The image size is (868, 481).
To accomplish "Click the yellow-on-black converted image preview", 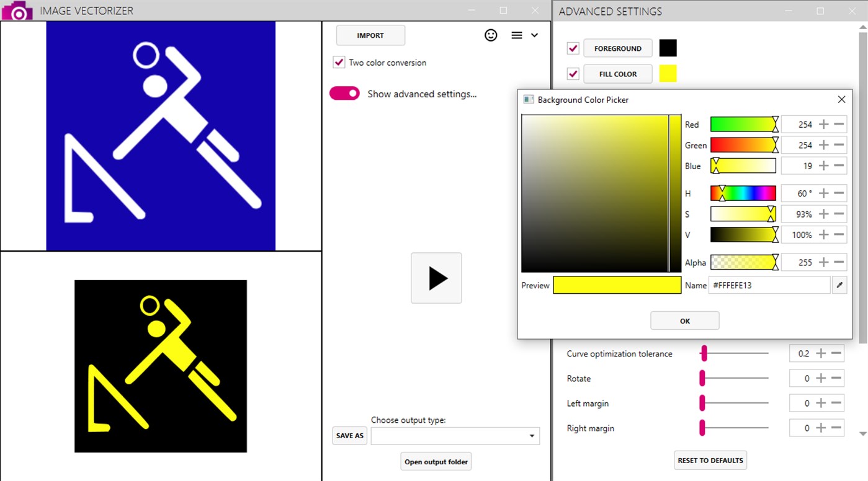I will [160, 366].
